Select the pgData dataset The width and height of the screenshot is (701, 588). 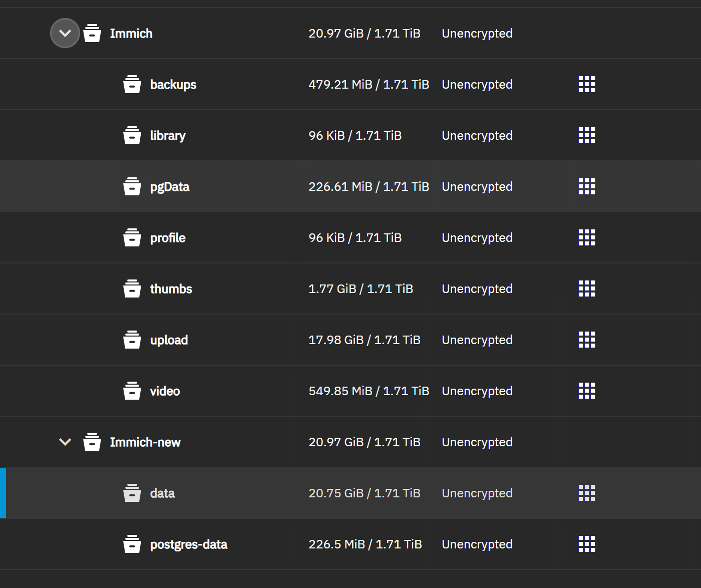[170, 187]
